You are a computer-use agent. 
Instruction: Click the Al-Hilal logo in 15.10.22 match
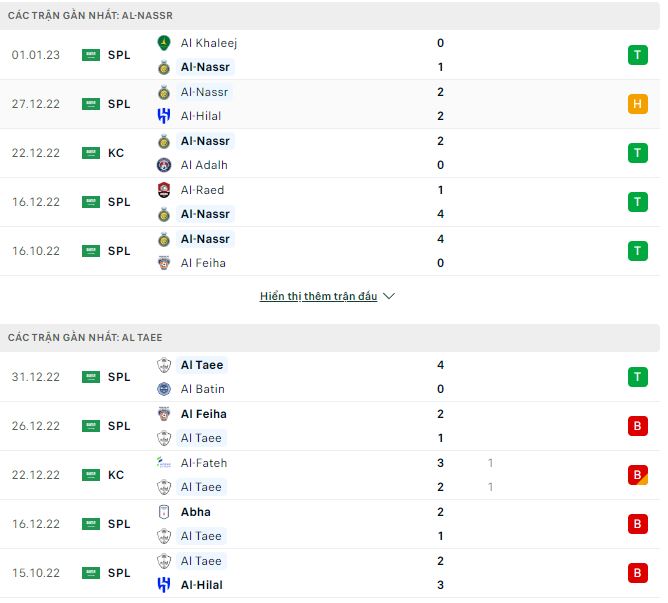(x=164, y=585)
